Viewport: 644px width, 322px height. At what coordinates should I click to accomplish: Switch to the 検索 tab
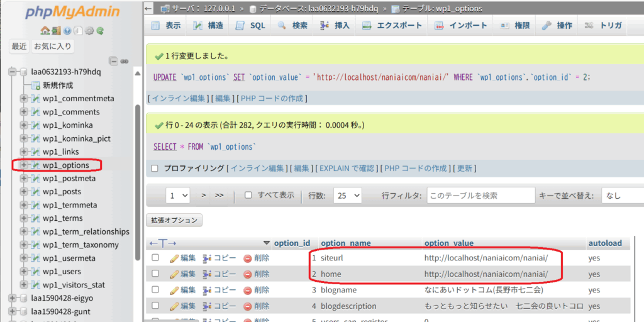(292, 25)
